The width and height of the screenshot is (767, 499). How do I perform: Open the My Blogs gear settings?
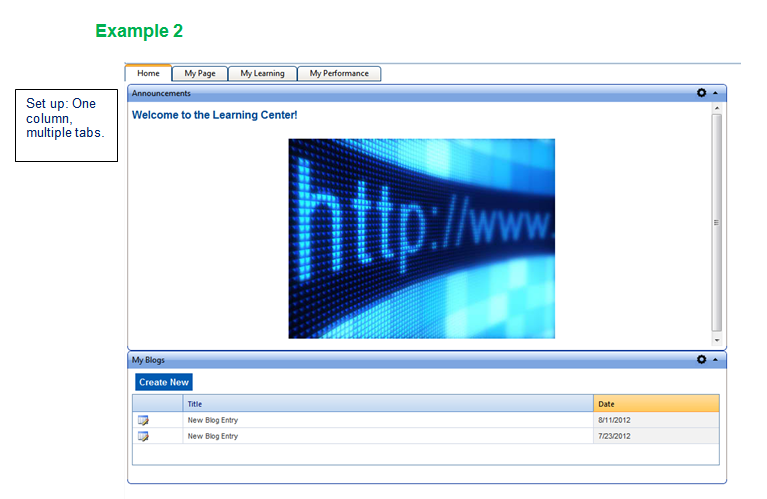pos(701,360)
